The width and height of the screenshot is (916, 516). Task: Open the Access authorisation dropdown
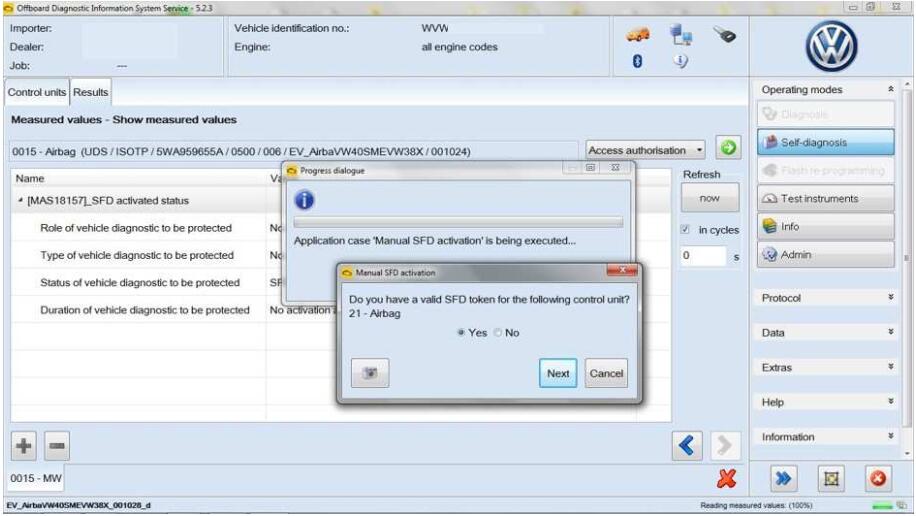646,150
